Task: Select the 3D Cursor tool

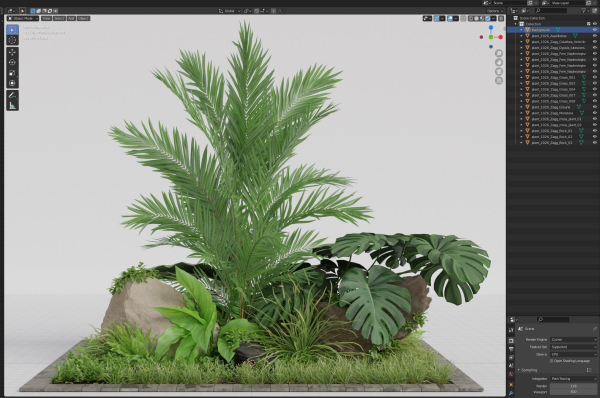Action: [12, 40]
